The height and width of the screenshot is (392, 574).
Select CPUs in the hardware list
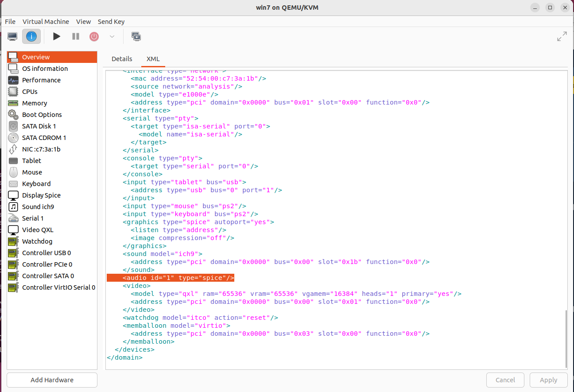(x=30, y=92)
